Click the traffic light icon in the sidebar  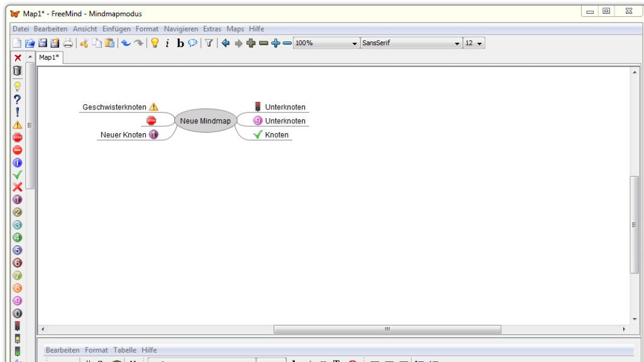tap(18, 326)
